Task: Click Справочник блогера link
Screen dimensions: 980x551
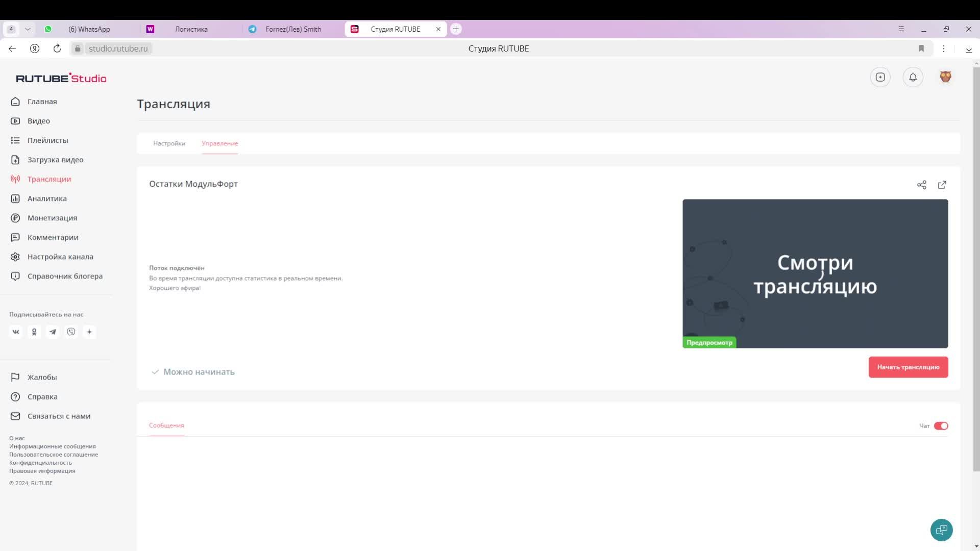Action: click(65, 276)
